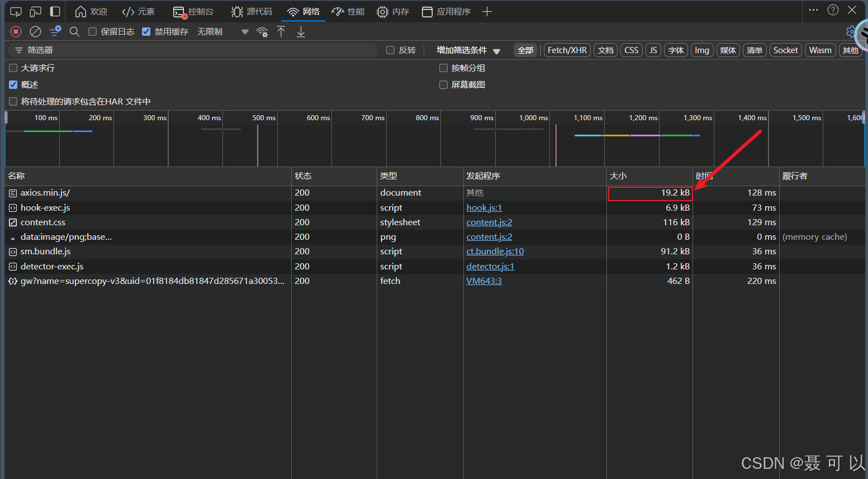Open VM643:3 initiator link
The height and width of the screenshot is (479, 868).
click(484, 281)
